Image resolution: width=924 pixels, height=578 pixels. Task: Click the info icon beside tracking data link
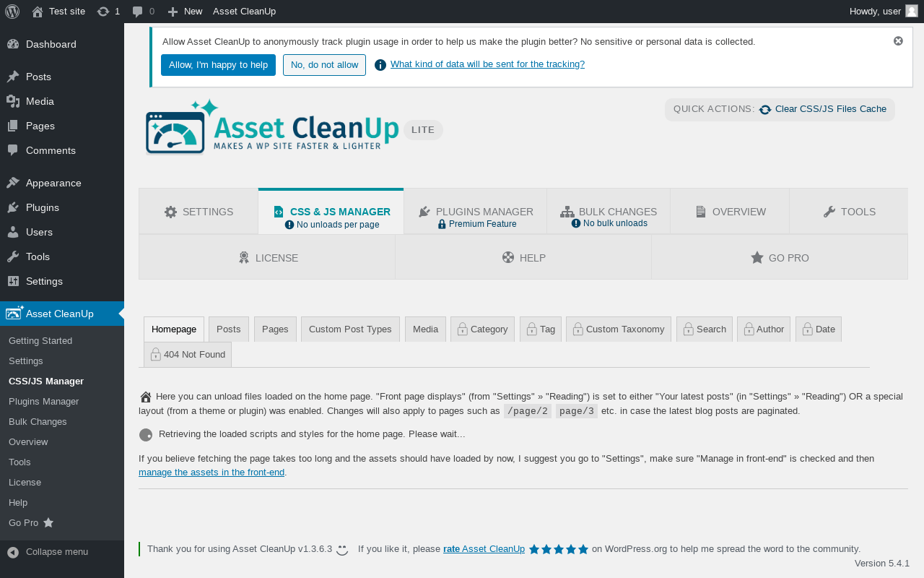click(x=380, y=65)
